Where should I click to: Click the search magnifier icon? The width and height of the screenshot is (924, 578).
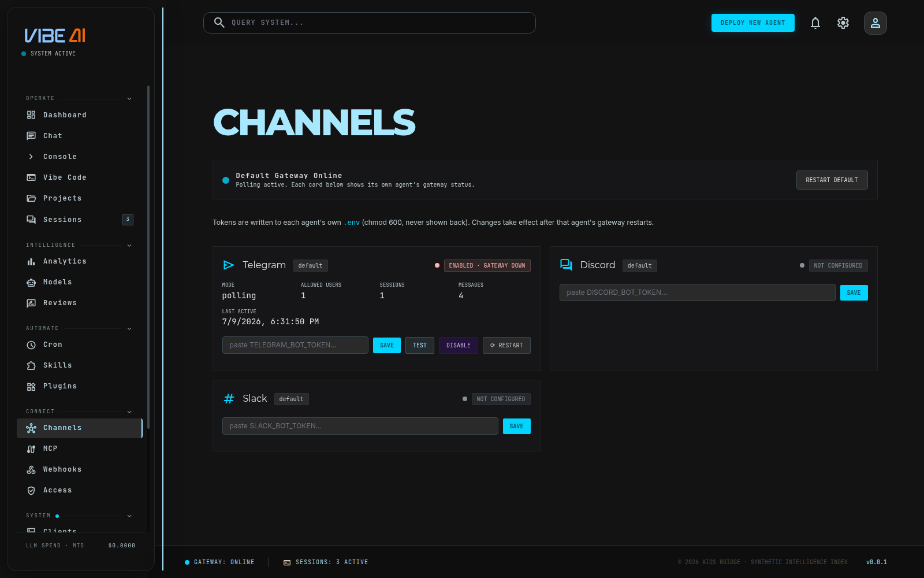pyautogui.click(x=219, y=23)
